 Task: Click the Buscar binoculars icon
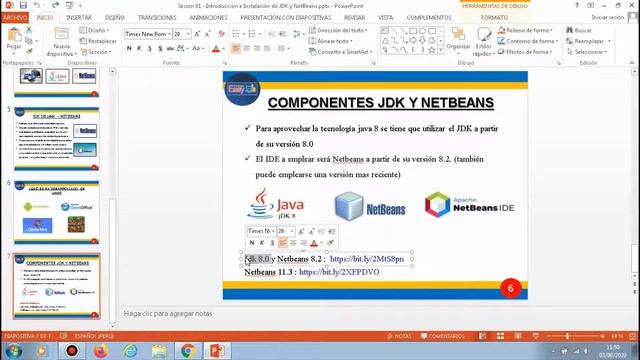[569, 30]
